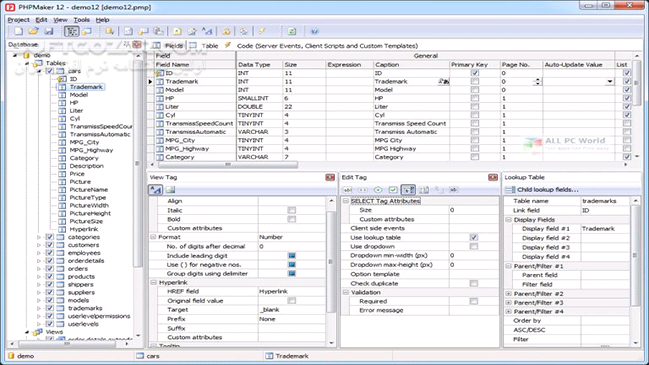Click the Open Project folder icon

pos(34,31)
